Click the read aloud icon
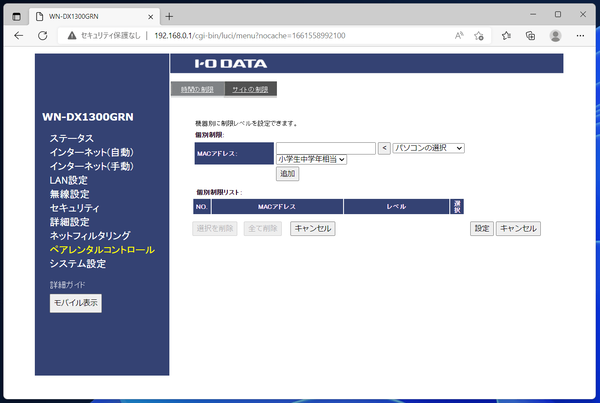 pyautogui.click(x=459, y=35)
